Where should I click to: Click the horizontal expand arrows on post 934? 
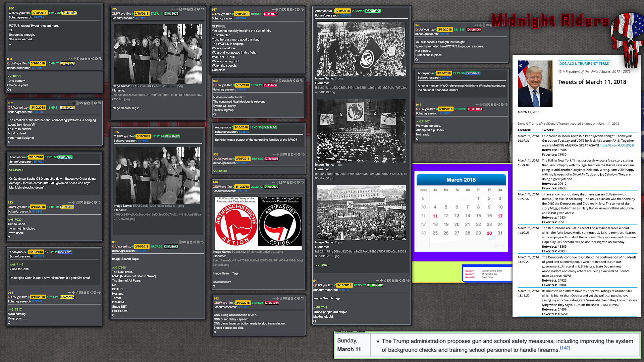click(70, 292)
